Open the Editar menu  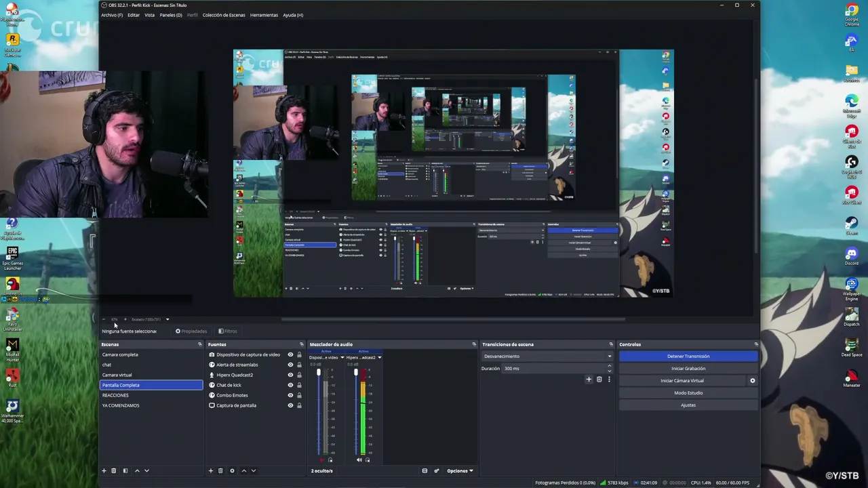[134, 15]
